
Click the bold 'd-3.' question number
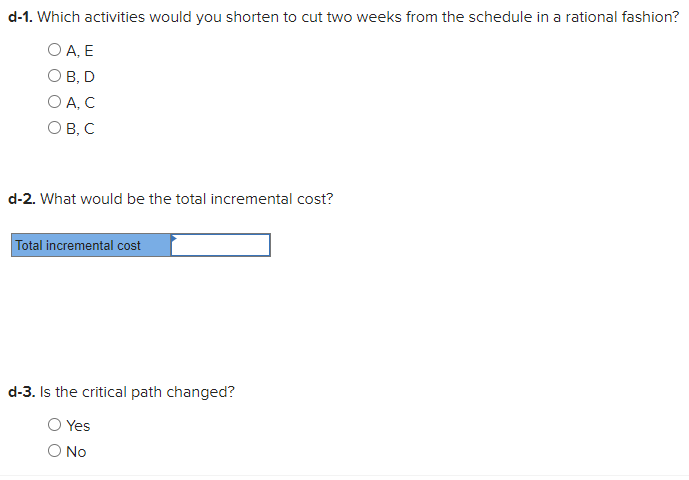tap(22, 392)
